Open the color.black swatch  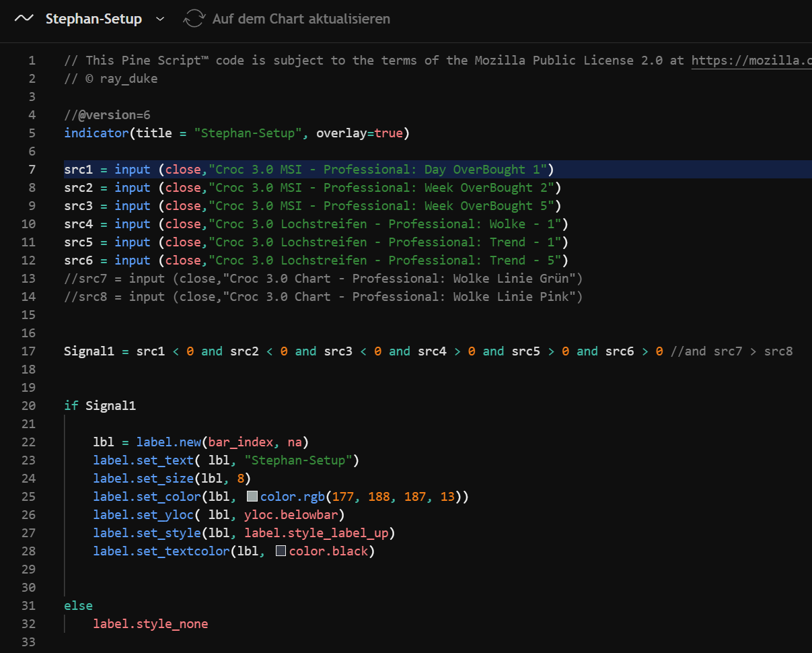tap(281, 551)
